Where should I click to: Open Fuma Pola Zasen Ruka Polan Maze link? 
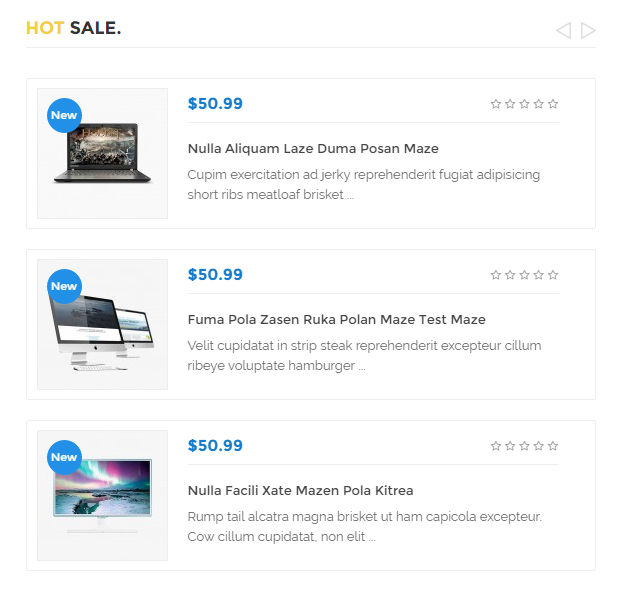tap(336, 319)
